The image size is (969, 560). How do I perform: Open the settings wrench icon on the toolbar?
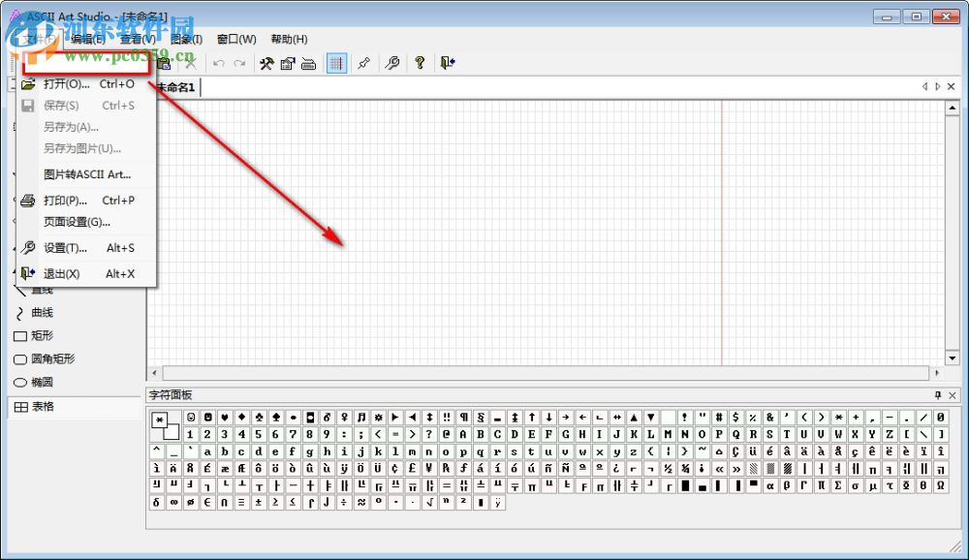point(266,63)
